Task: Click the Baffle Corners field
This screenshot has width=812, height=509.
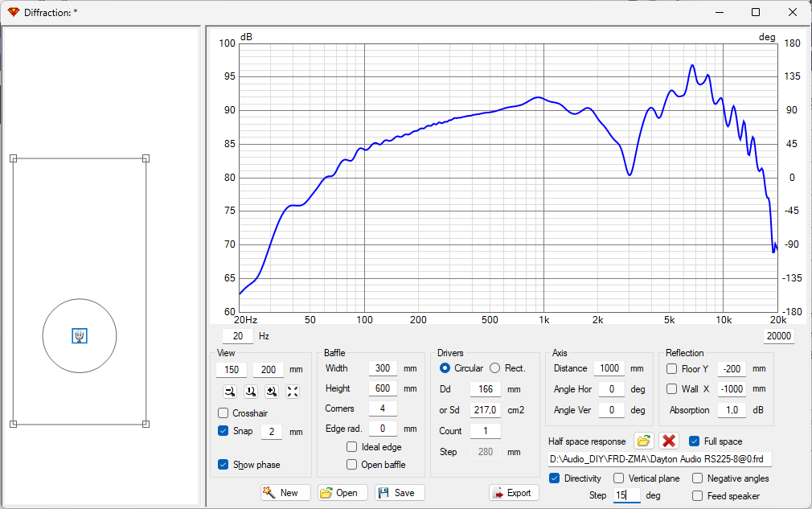Action: pyautogui.click(x=383, y=408)
